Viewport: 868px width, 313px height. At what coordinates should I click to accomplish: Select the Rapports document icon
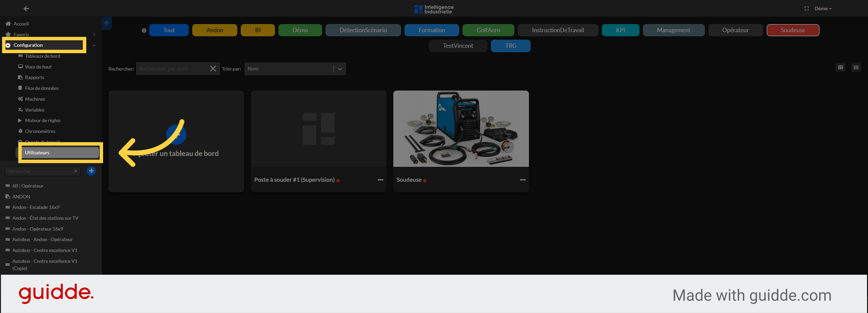[20, 77]
